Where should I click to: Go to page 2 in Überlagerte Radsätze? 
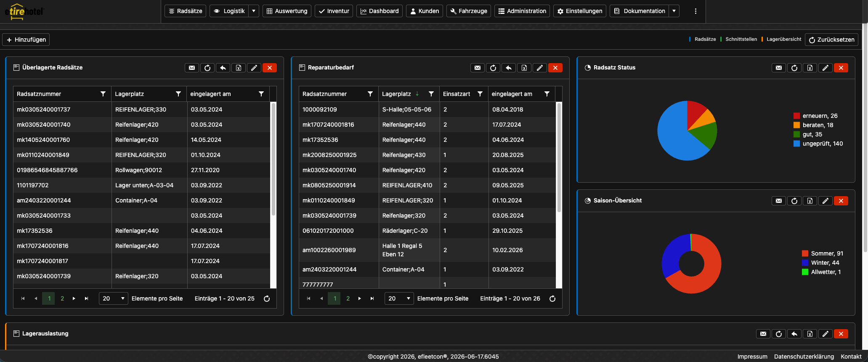[x=62, y=298]
